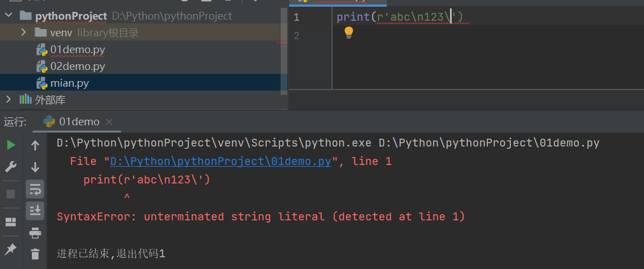644x269 pixels.
Task: Click the restore layout icon
Action: pos(11,222)
